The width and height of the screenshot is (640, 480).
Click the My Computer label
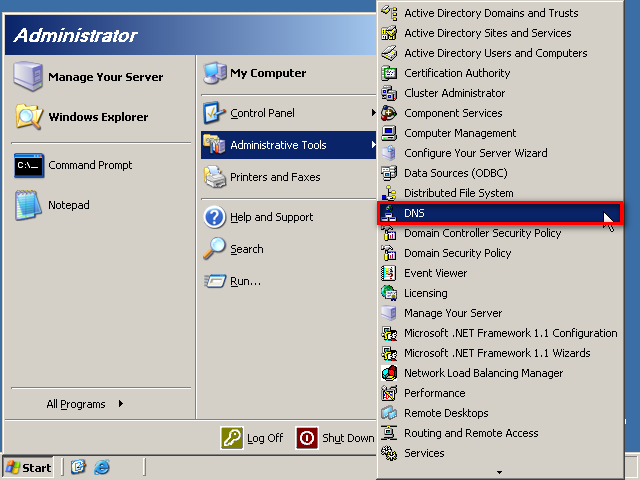[268, 73]
